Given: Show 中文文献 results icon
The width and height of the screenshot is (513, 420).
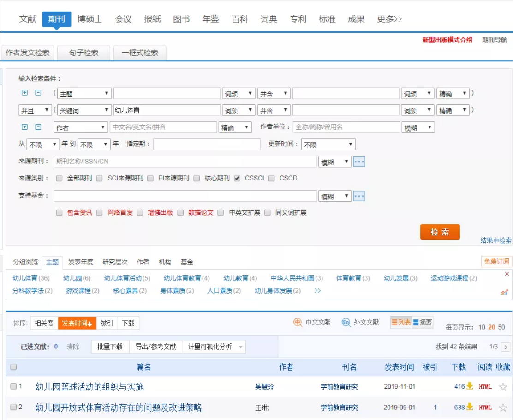Looking at the screenshot, I should pos(298,323).
